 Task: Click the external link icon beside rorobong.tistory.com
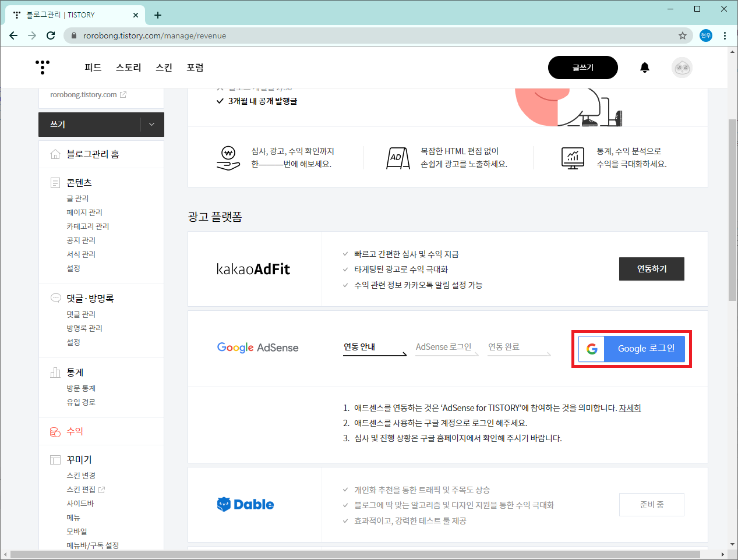(x=123, y=95)
